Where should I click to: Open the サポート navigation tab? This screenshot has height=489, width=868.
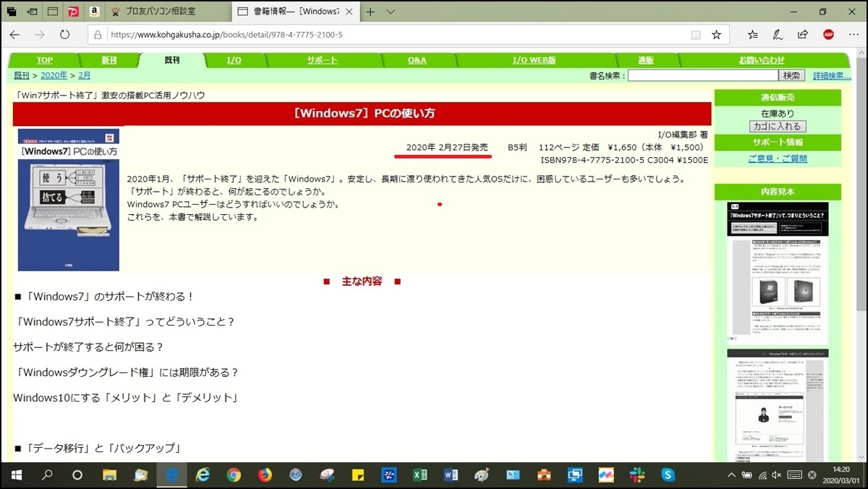tap(322, 60)
